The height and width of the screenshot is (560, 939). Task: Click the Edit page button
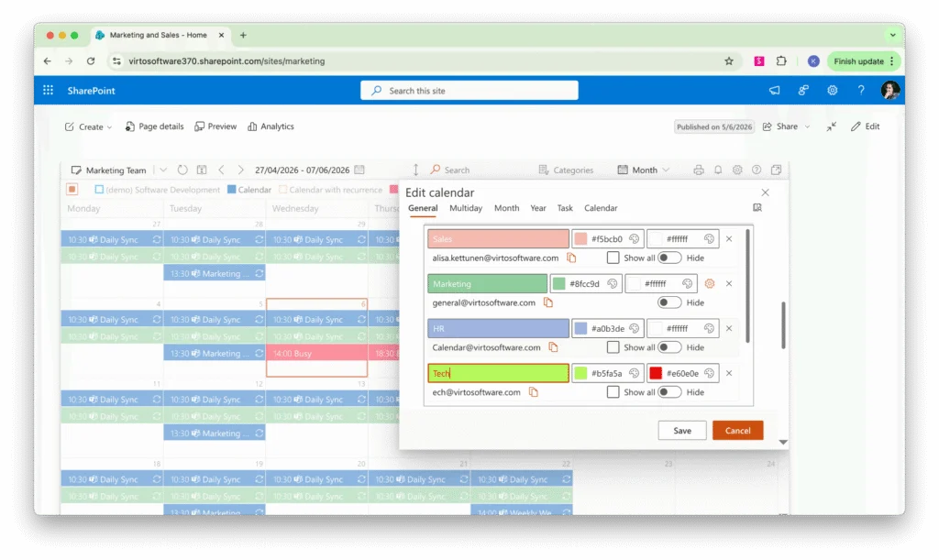866,126
